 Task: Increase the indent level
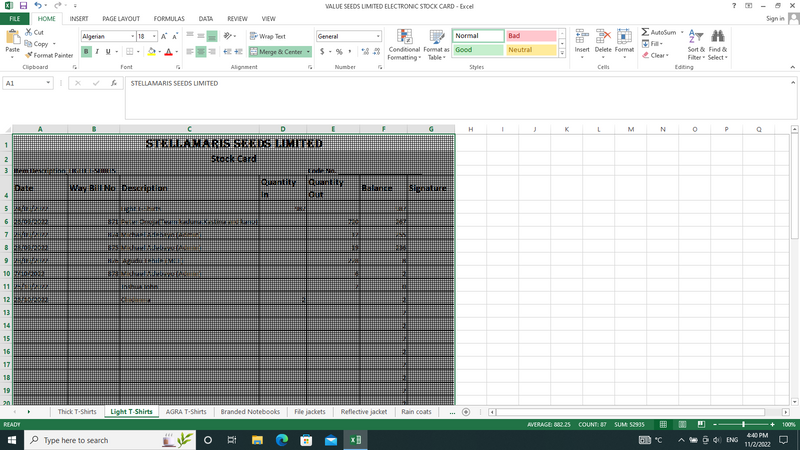238,52
